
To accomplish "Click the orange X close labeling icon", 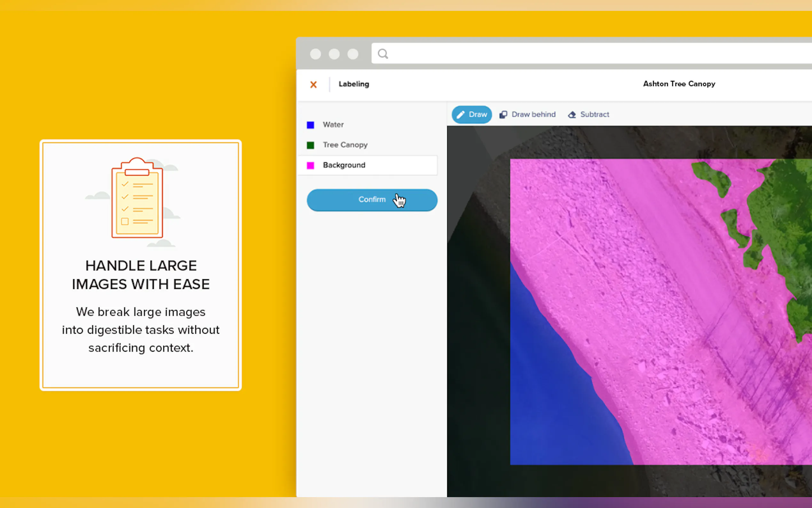I will point(313,84).
